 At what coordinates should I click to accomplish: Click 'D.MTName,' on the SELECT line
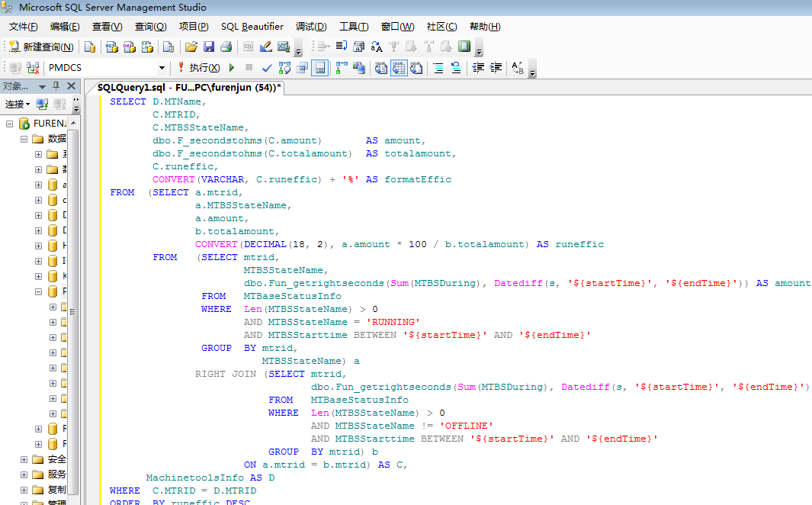tap(179, 101)
